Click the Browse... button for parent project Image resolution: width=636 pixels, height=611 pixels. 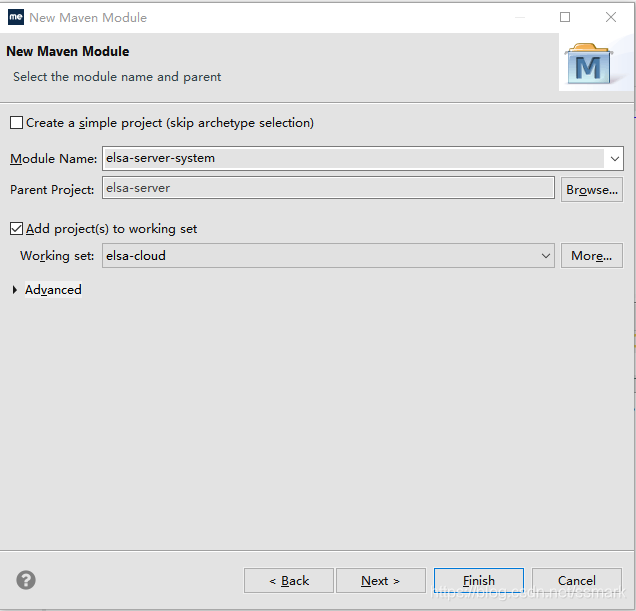(592, 189)
